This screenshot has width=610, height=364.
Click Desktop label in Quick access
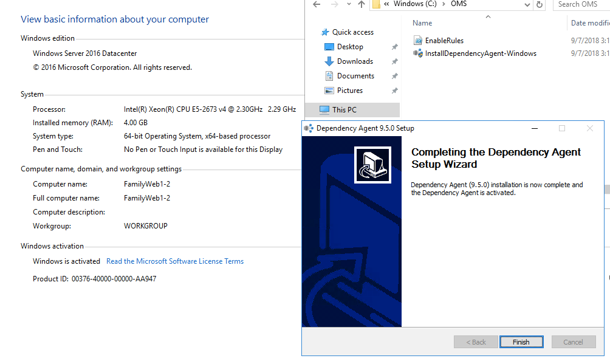point(350,47)
